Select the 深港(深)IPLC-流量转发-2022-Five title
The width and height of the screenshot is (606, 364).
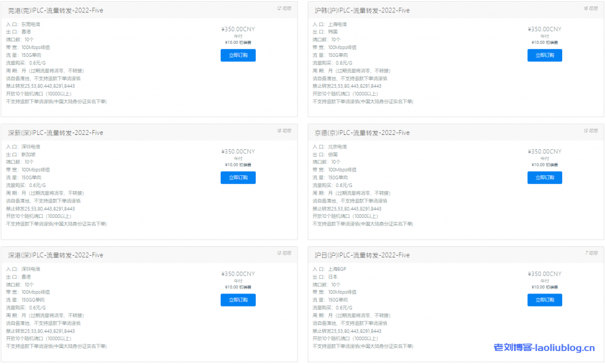tap(56, 255)
